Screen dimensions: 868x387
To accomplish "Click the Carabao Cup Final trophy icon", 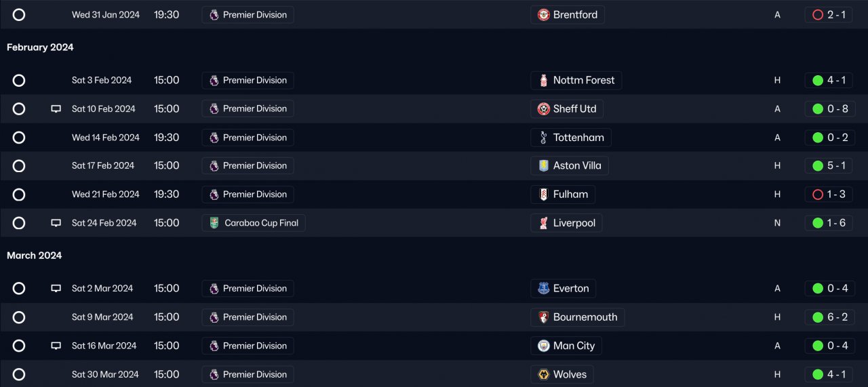I will (x=214, y=223).
